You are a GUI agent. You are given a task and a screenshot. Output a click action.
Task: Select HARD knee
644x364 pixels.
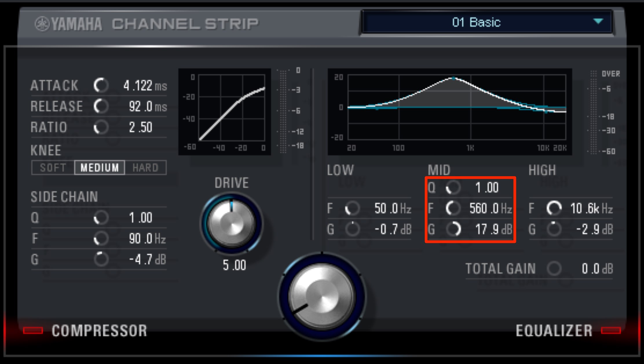pos(145,168)
